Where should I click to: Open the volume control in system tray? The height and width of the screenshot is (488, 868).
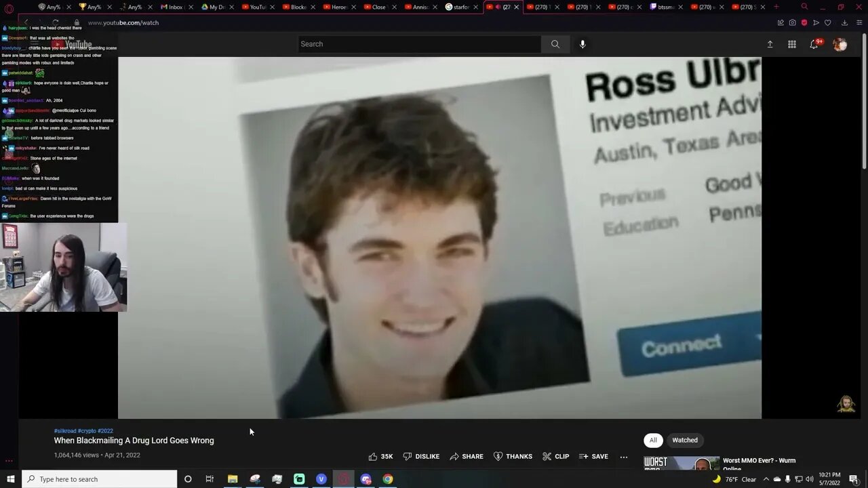coord(810,479)
